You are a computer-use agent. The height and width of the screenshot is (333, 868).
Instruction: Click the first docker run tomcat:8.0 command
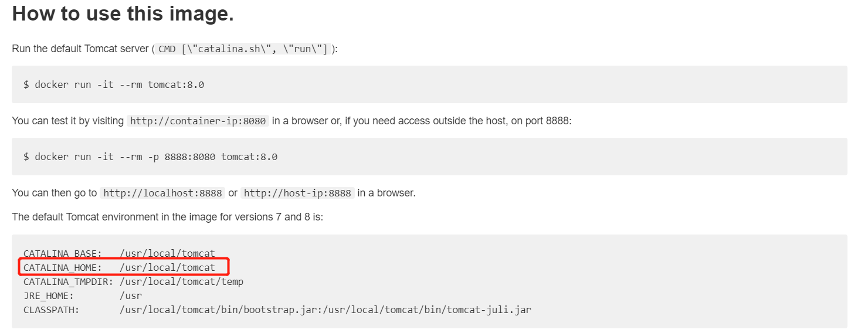tap(113, 84)
